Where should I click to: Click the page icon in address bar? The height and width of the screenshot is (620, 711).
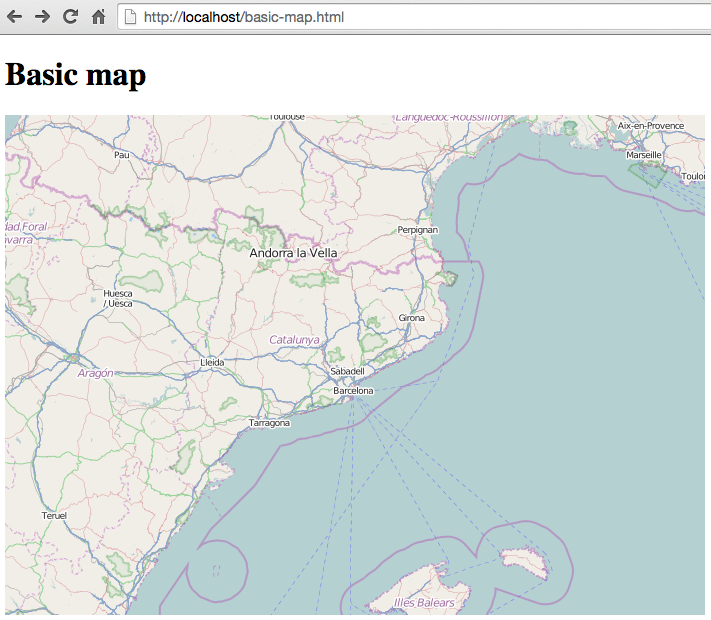(131, 17)
